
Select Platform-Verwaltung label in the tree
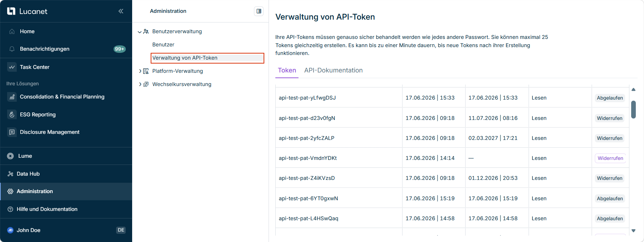[177, 71]
